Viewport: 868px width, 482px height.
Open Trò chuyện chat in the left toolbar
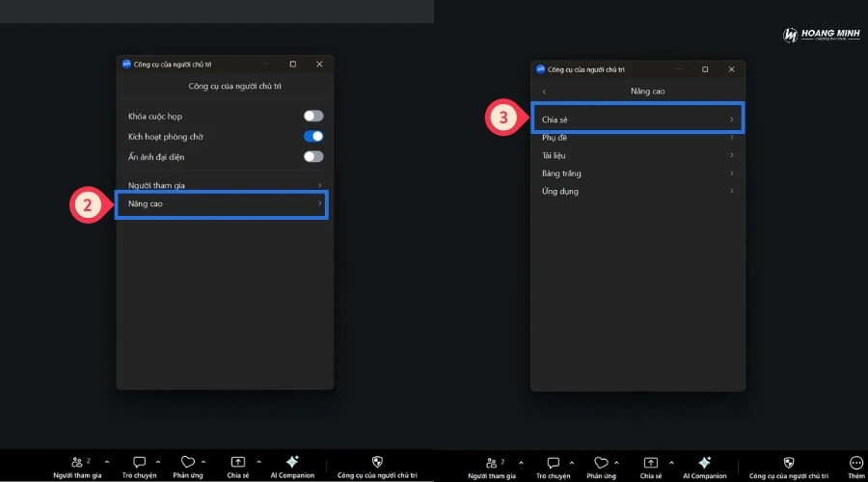[x=140, y=463]
